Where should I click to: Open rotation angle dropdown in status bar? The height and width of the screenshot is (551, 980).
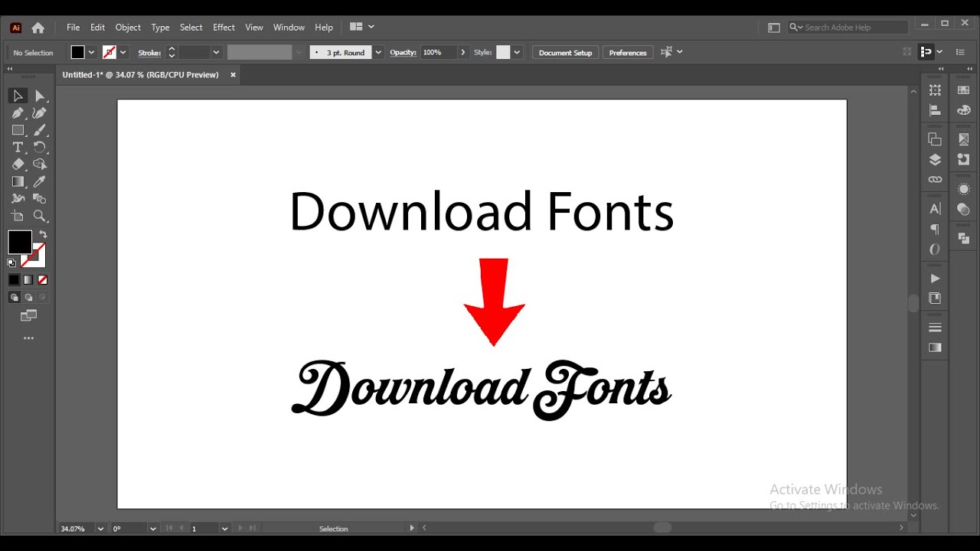pyautogui.click(x=153, y=529)
